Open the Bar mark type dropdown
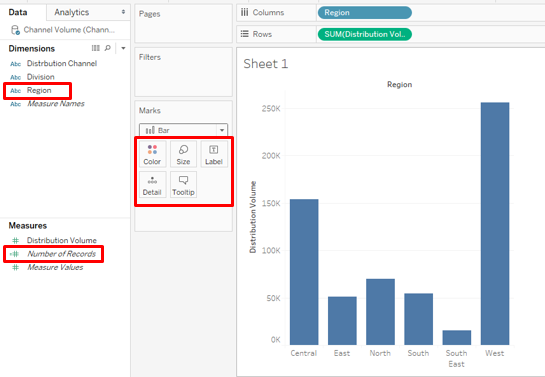Image resolution: width=545 pixels, height=377 pixels. click(x=222, y=130)
